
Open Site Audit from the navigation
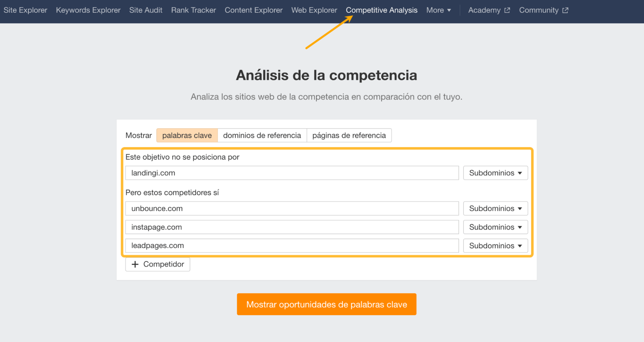click(x=146, y=10)
